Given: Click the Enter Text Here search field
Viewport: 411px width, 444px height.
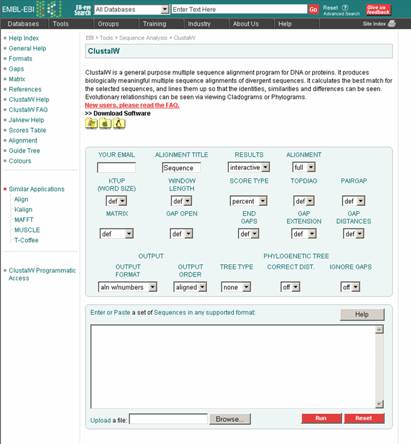Looking at the screenshot, I should 239,10.
